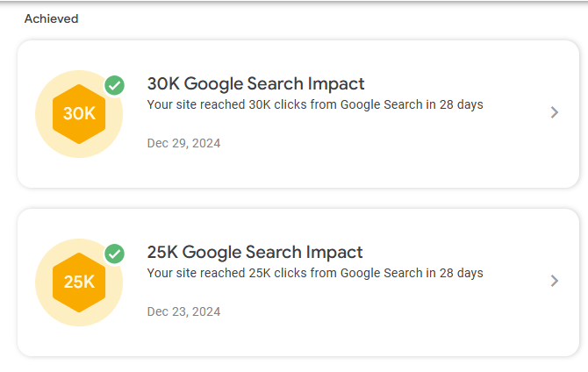Click the 30K clicks in 28 days description
This screenshot has height=372, width=588.
315,105
